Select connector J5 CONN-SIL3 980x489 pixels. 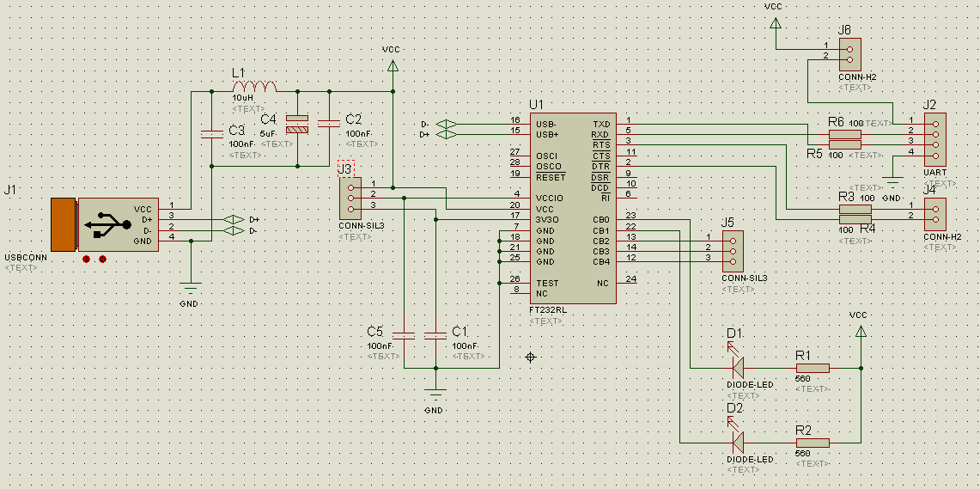(733, 249)
